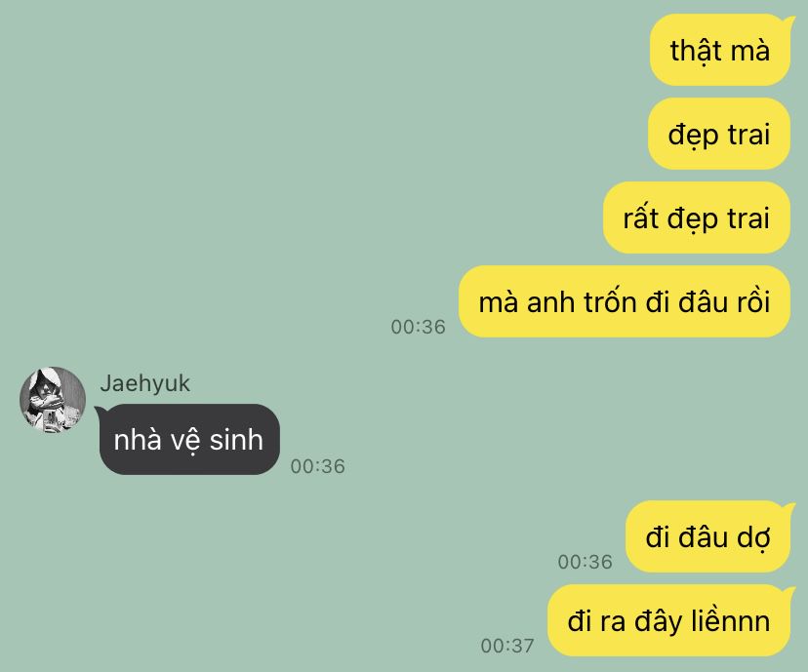The image size is (808, 672).
Task: Click the word 'rất' in the third bubble
Action: [641, 217]
